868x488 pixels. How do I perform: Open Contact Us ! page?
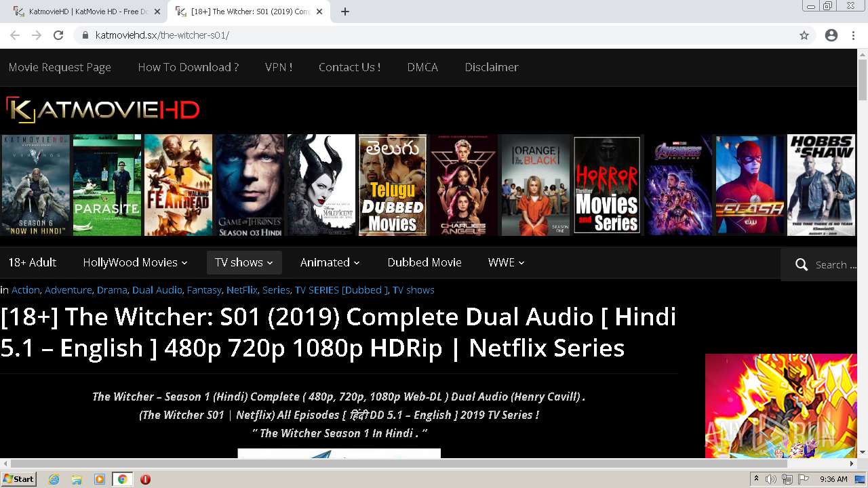349,67
